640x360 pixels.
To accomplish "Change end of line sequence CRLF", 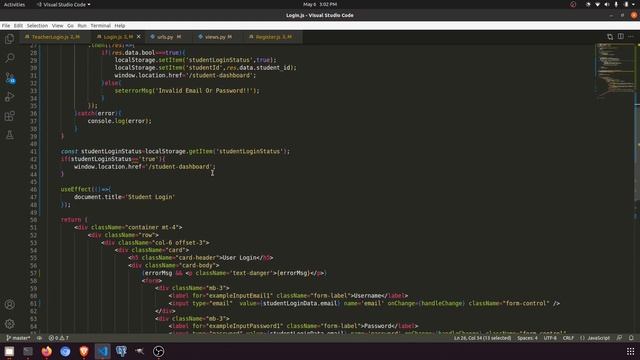I will pyautogui.click(x=568, y=338).
